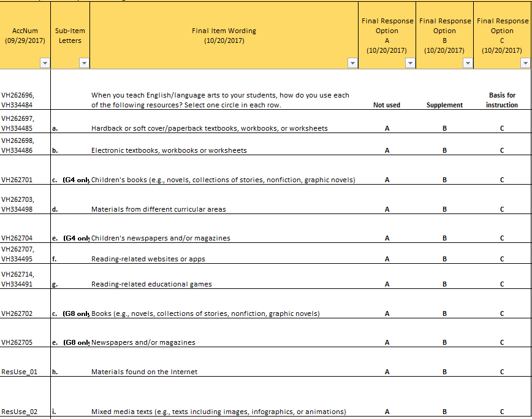The image size is (532, 419).
Task: Select the Final Item Wording header cell
Action: pos(224,36)
